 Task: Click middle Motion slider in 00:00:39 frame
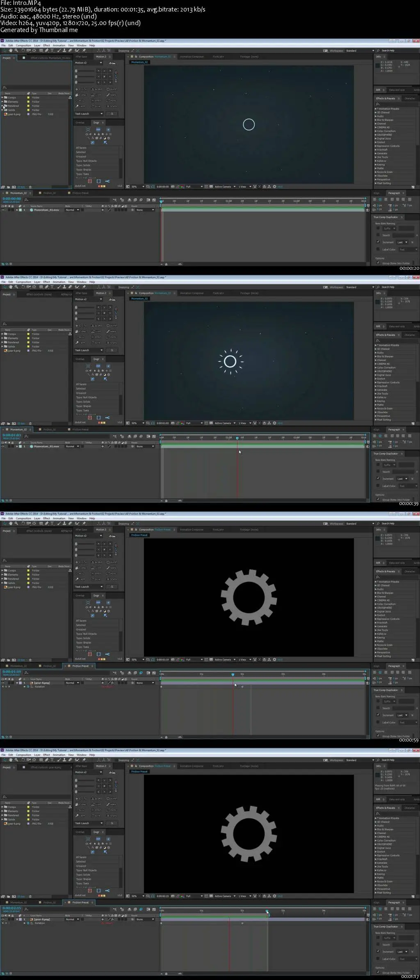85,313
